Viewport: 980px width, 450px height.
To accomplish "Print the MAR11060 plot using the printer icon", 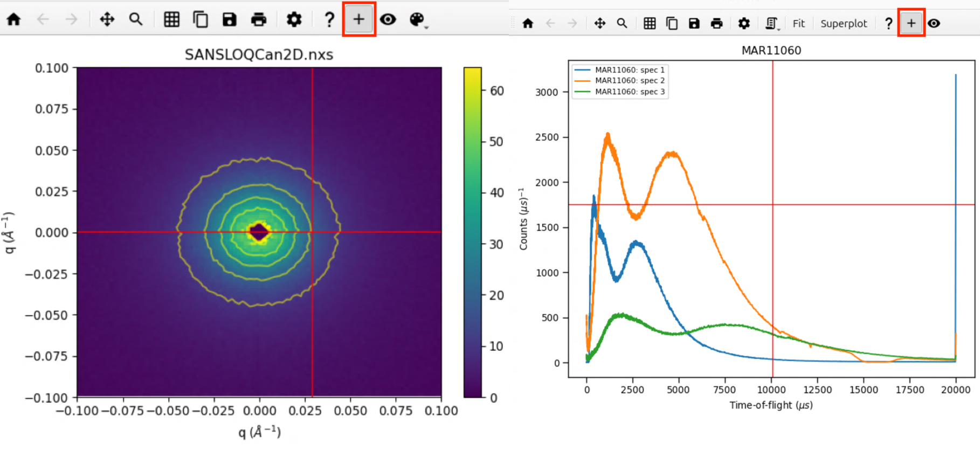I will 716,24.
